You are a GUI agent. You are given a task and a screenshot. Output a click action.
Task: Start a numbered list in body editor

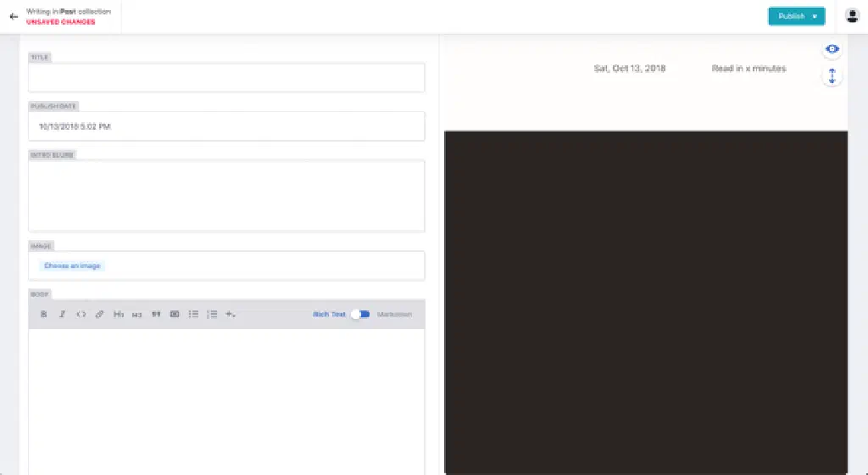[x=212, y=314]
